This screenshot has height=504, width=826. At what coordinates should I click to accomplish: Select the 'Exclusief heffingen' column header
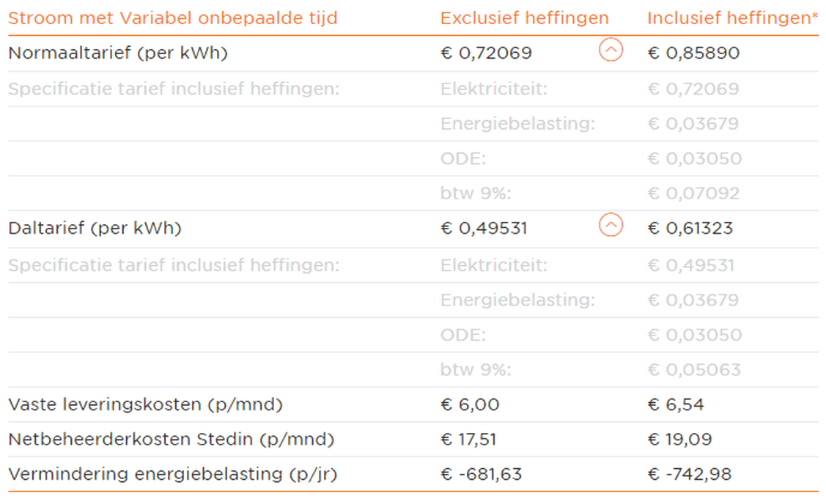click(524, 18)
